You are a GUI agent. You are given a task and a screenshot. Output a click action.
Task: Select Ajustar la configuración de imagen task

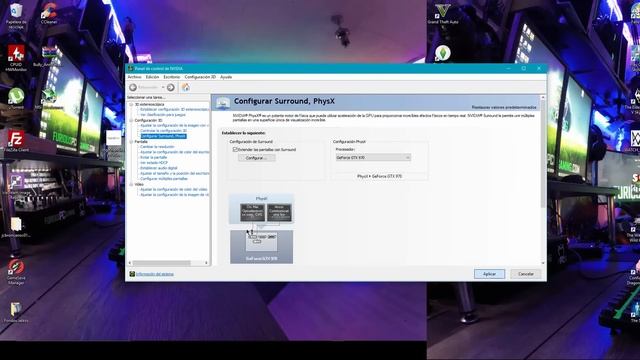[175, 125]
